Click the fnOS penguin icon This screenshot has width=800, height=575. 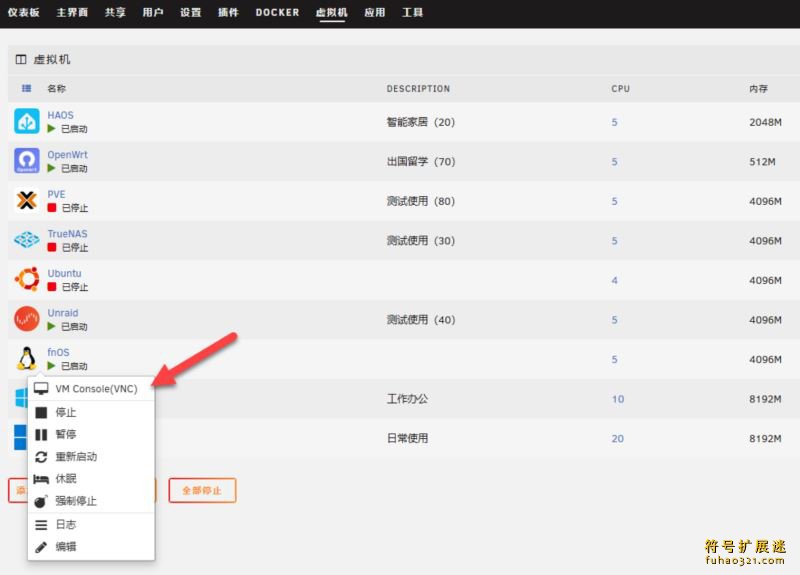point(27,358)
